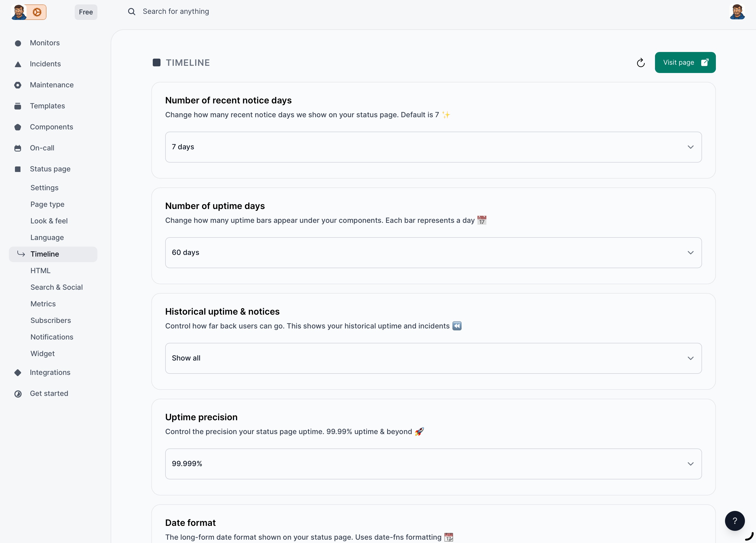This screenshot has height=543, width=756.
Task: Click the workspace gear logo at top left
Action: [x=37, y=12]
